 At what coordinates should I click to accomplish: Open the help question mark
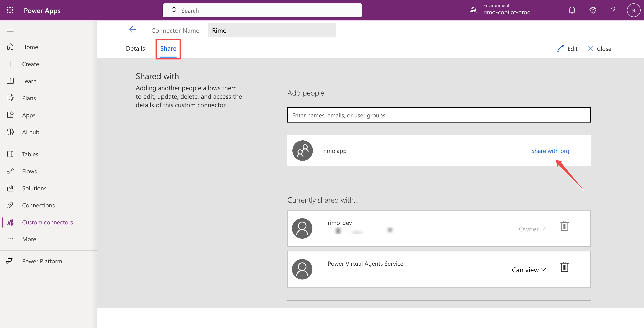(x=613, y=10)
